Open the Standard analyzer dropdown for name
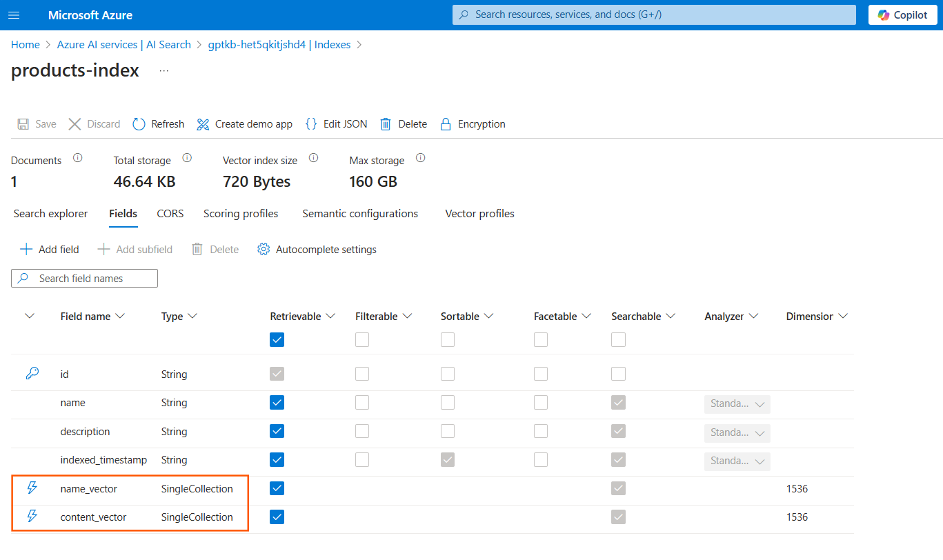943x560 pixels. tap(737, 403)
